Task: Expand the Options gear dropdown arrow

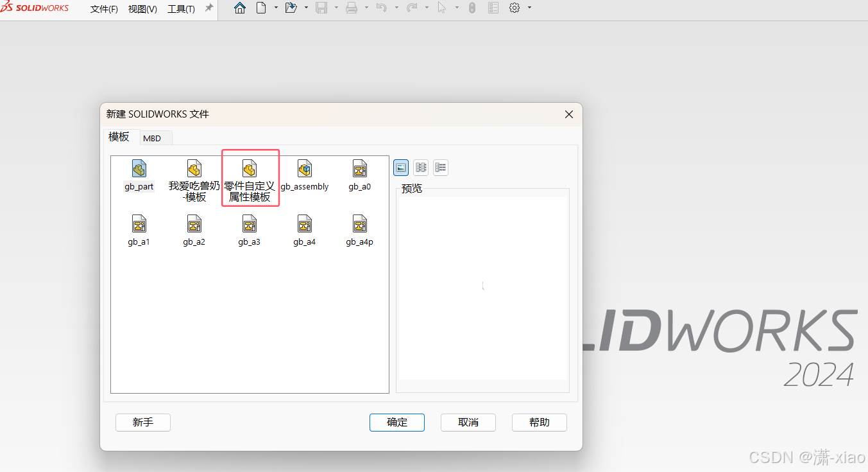Action: point(529,8)
